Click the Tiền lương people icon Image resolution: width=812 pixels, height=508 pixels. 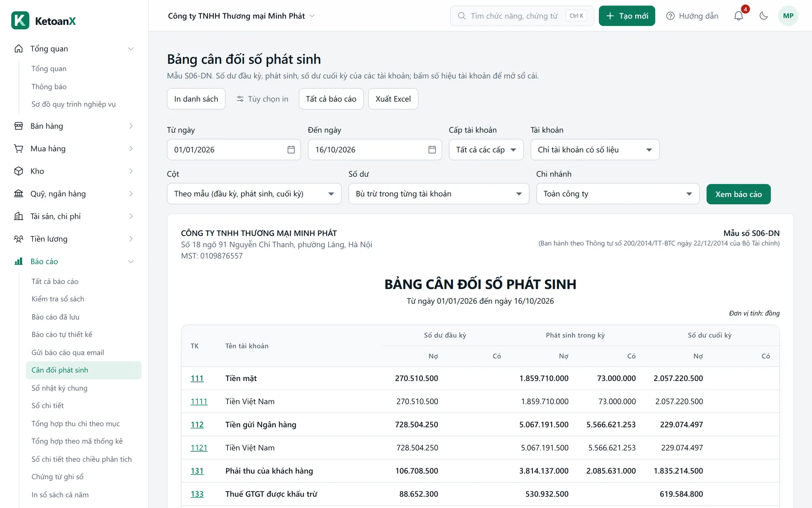pyautogui.click(x=19, y=239)
